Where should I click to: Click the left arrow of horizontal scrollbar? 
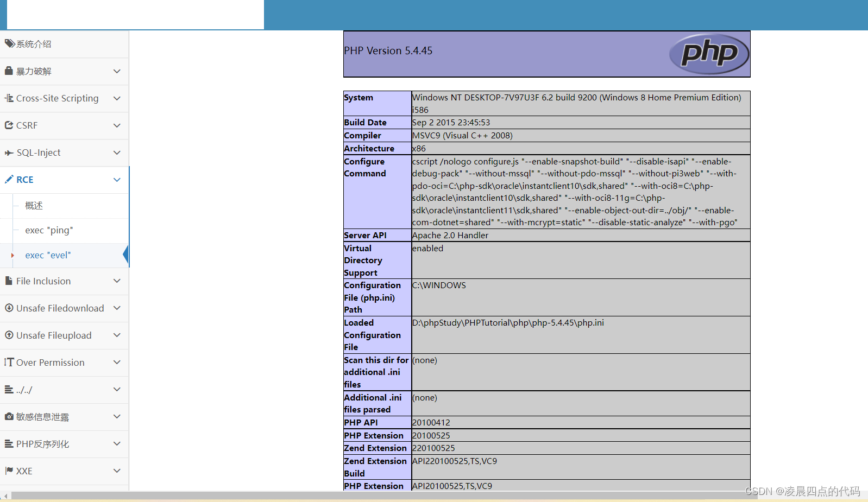tap(5, 496)
